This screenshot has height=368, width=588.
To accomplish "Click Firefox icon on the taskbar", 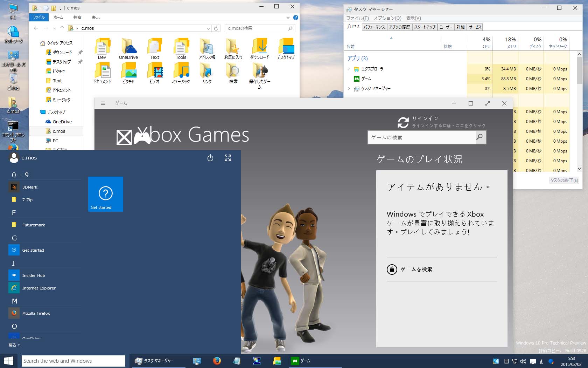I will tap(217, 361).
